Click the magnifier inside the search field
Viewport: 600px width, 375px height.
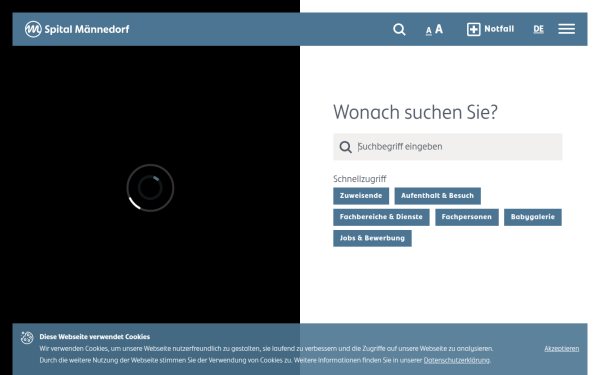pyautogui.click(x=346, y=147)
